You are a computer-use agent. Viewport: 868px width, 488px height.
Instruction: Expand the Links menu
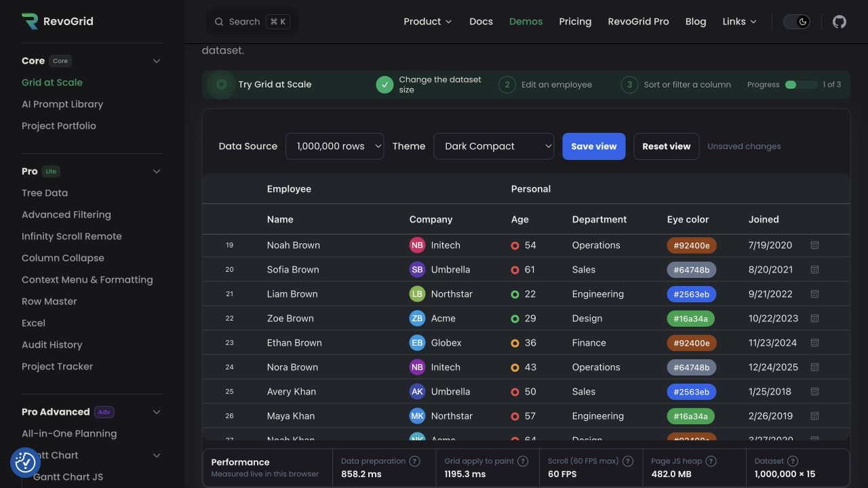pyautogui.click(x=739, y=22)
